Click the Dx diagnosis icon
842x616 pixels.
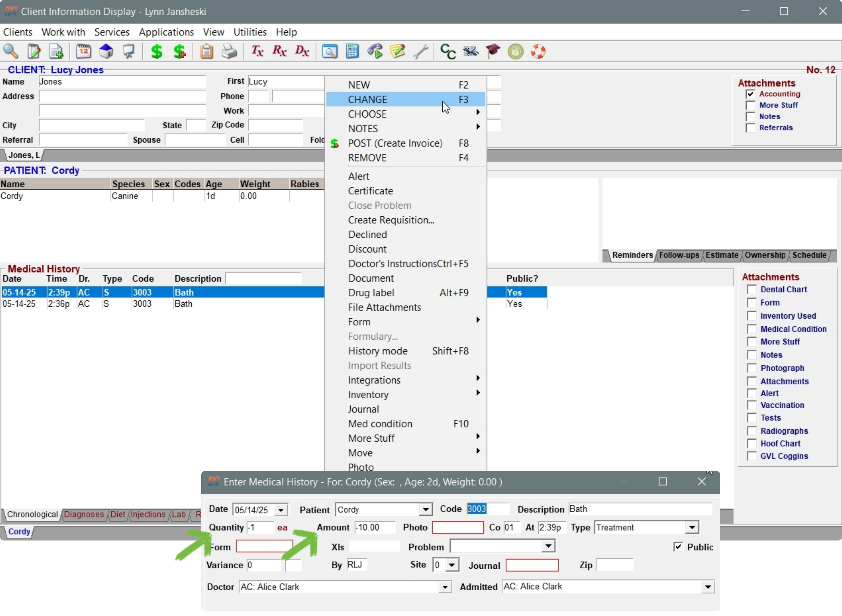click(x=302, y=51)
